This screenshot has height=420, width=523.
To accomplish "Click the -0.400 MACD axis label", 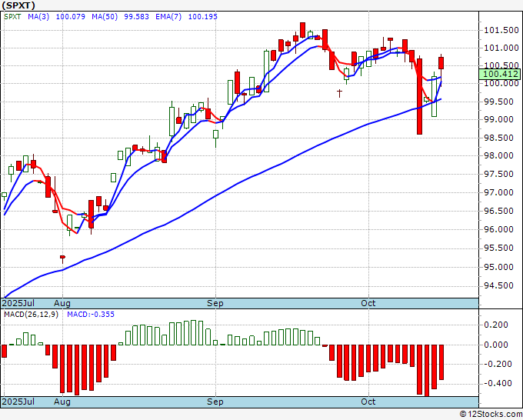I will 498,383.
